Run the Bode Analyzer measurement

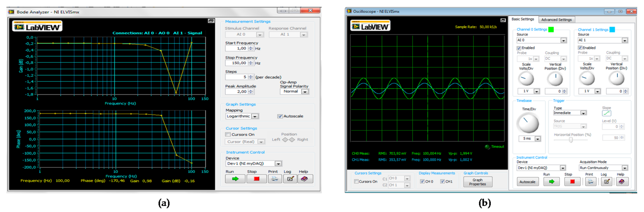tap(235, 179)
